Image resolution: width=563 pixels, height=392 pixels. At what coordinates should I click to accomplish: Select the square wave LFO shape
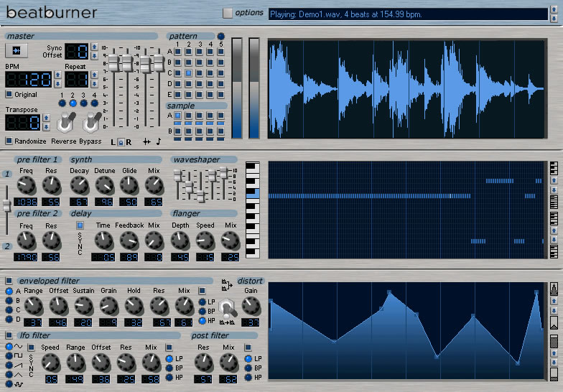pyautogui.click(x=9, y=356)
